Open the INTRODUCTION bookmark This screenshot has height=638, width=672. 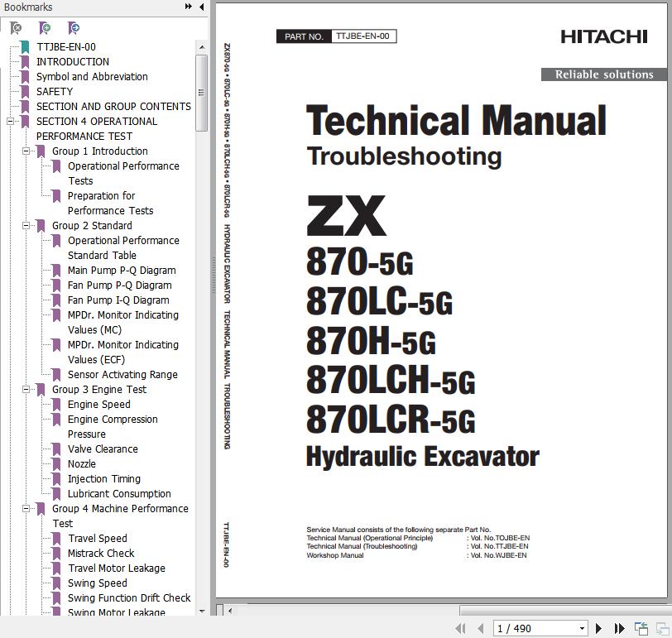[73, 62]
